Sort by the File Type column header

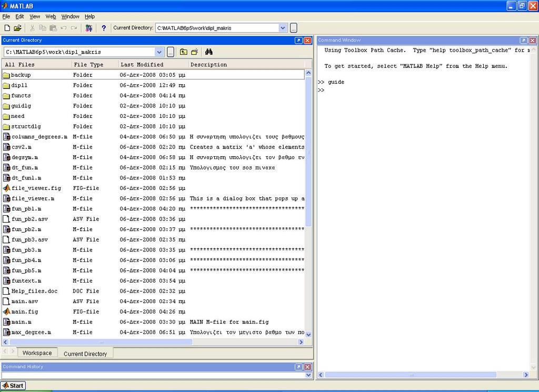[95, 65]
